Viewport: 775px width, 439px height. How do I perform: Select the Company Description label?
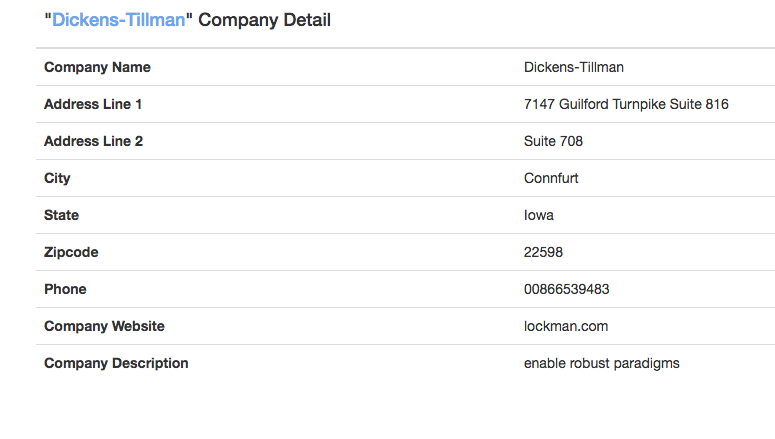pos(116,363)
